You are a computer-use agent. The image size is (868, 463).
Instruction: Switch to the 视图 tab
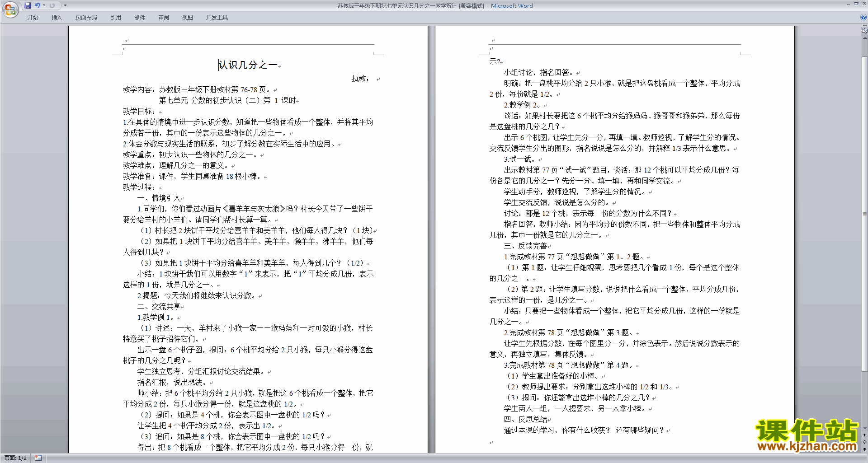pyautogui.click(x=188, y=18)
